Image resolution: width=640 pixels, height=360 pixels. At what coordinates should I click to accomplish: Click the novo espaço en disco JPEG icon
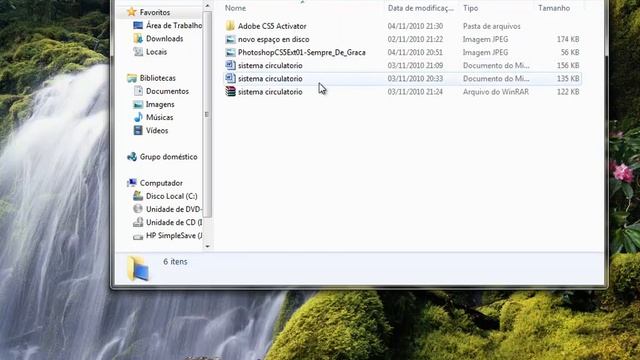coord(230,39)
